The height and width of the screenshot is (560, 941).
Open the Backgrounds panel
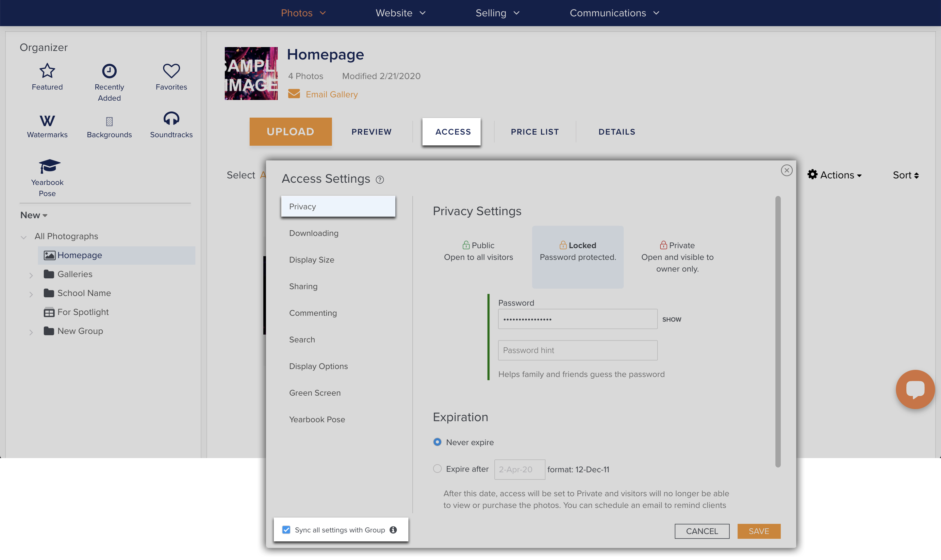coord(109,121)
